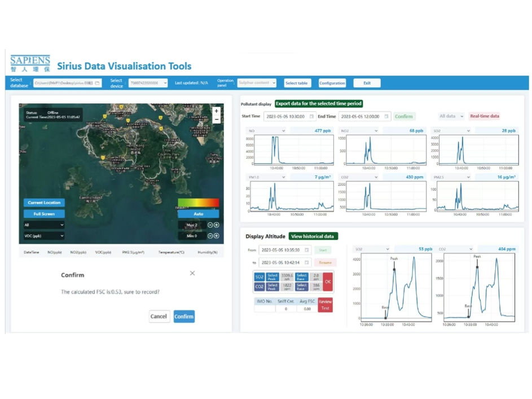The width and height of the screenshot is (532, 399).
Task: Zoom in on the map with plus icon
Action: coord(216,111)
